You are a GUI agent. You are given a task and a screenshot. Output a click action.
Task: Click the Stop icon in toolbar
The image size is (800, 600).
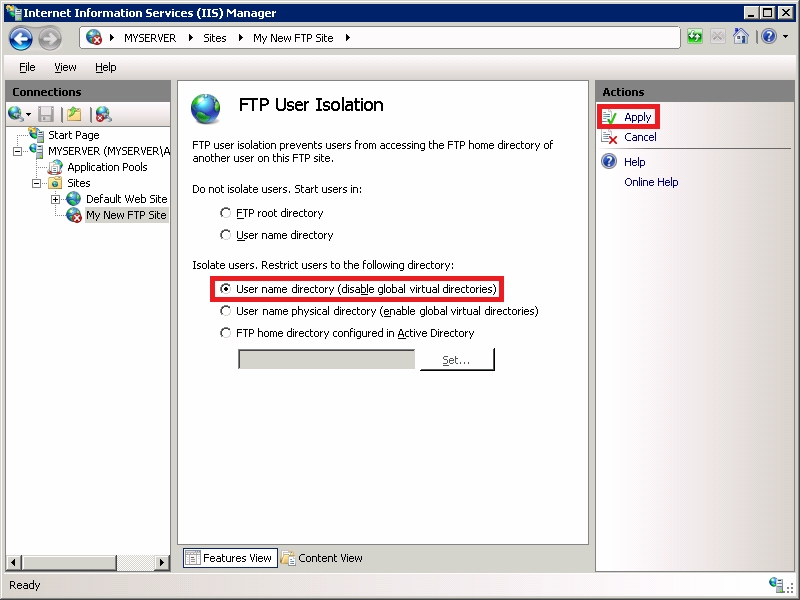717,37
